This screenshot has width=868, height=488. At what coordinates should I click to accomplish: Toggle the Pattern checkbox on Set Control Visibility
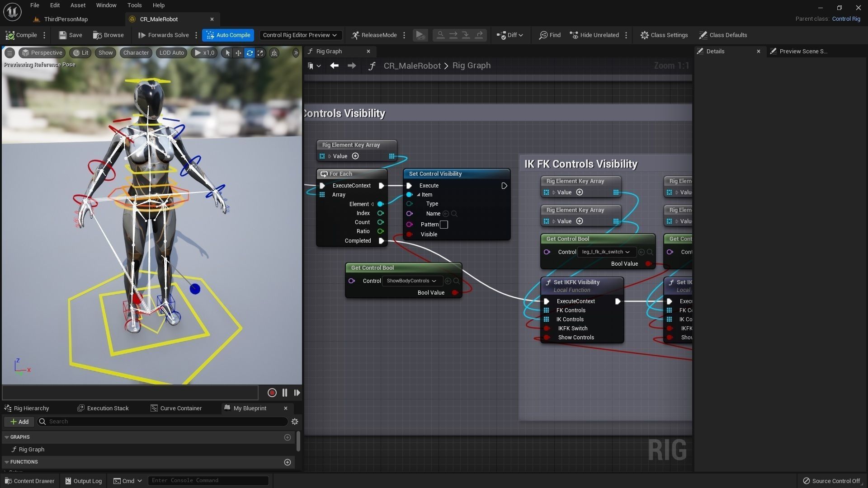tap(444, 225)
